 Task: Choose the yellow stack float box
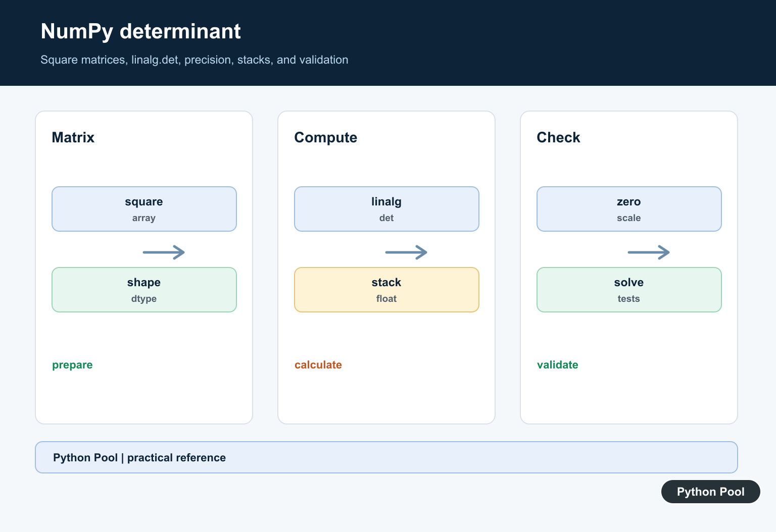point(386,290)
